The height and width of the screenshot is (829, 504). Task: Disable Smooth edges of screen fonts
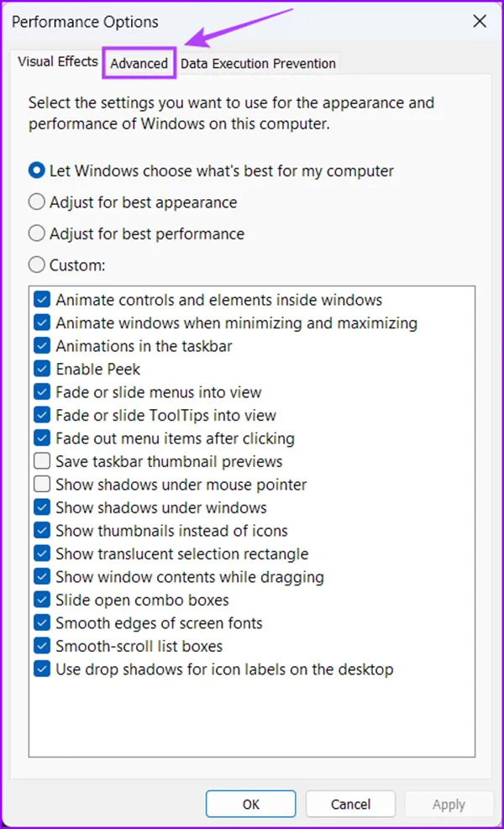coord(42,623)
